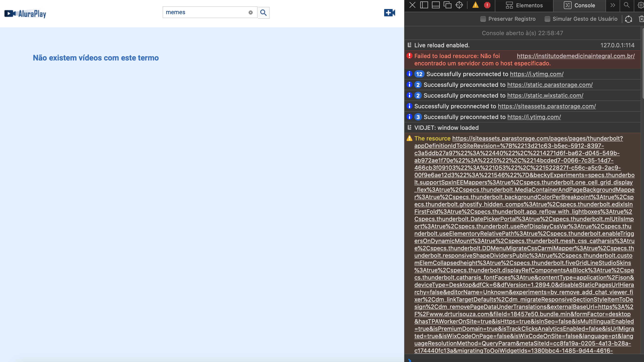
Task: Click the red error icon on Failed to load row
Action: tap(409, 56)
